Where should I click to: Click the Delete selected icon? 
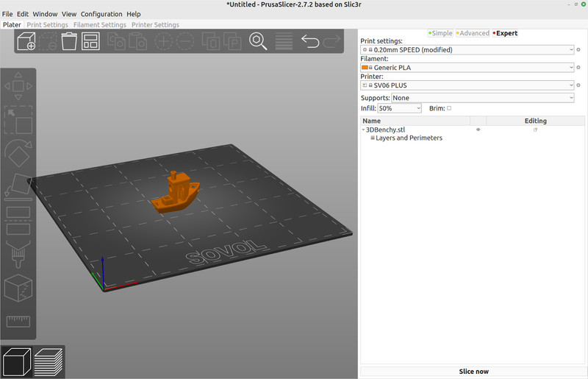(48, 41)
